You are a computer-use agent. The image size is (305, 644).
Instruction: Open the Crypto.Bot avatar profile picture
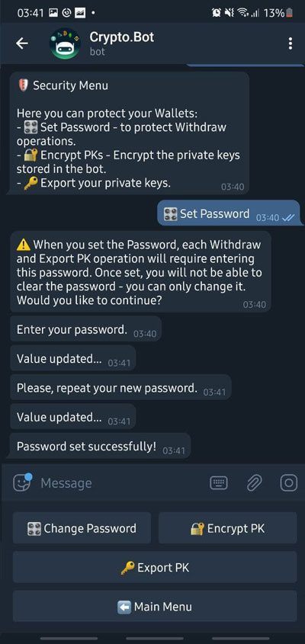pos(65,43)
